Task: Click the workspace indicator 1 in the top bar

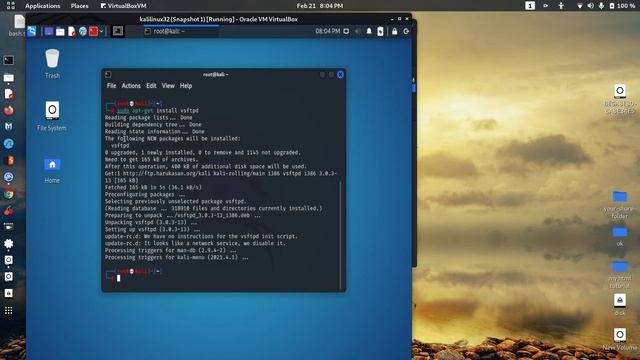Action: pos(530,6)
